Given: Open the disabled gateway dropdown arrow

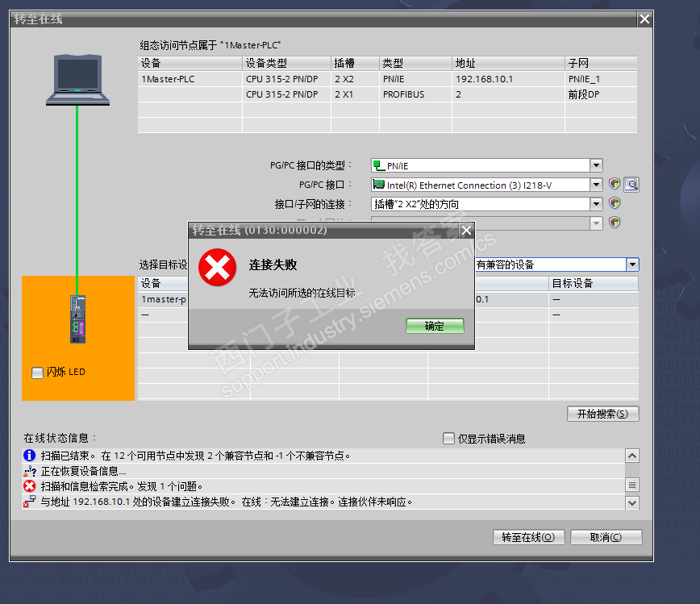Looking at the screenshot, I should (597, 223).
